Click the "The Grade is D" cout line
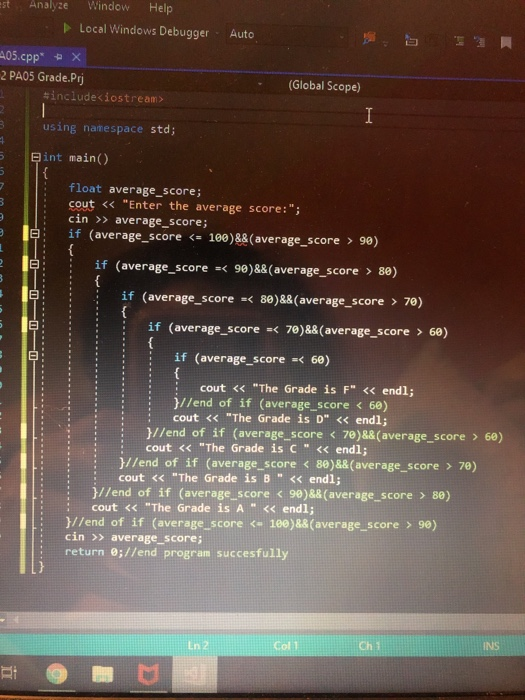 click(x=280, y=419)
